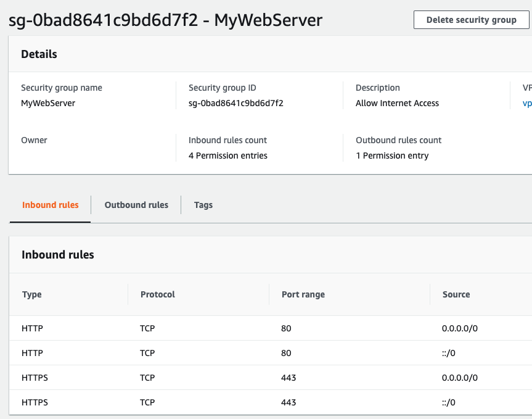The image size is (532, 419).
Task: Click the 1 Permission entry outbound count
Action: coord(391,156)
